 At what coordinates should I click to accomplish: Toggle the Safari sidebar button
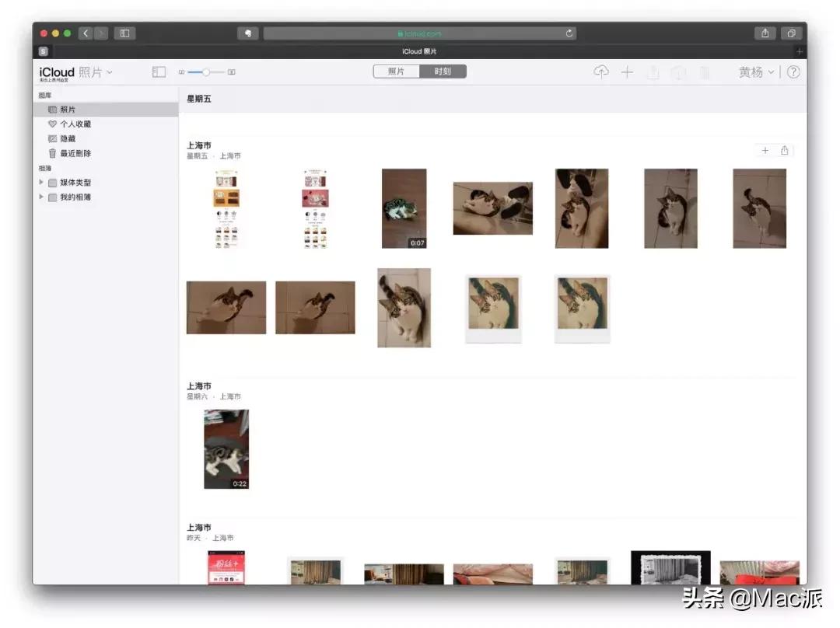pyautogui.click(x=124, y=33)
